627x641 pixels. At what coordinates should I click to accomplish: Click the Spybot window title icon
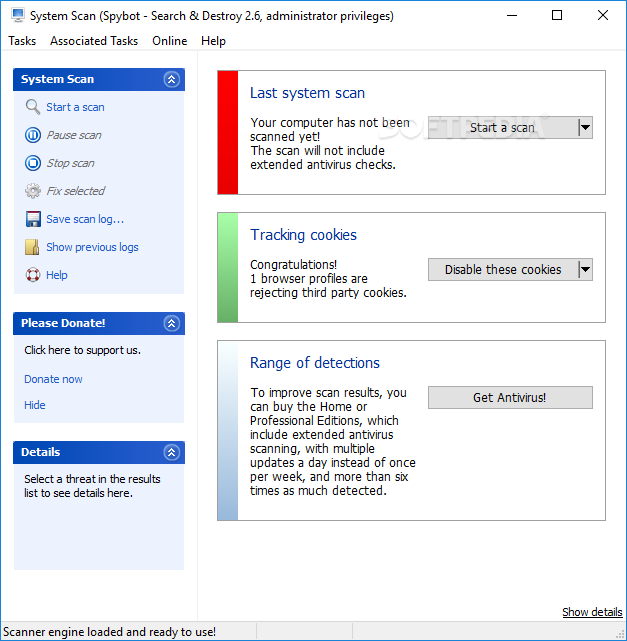18,16
